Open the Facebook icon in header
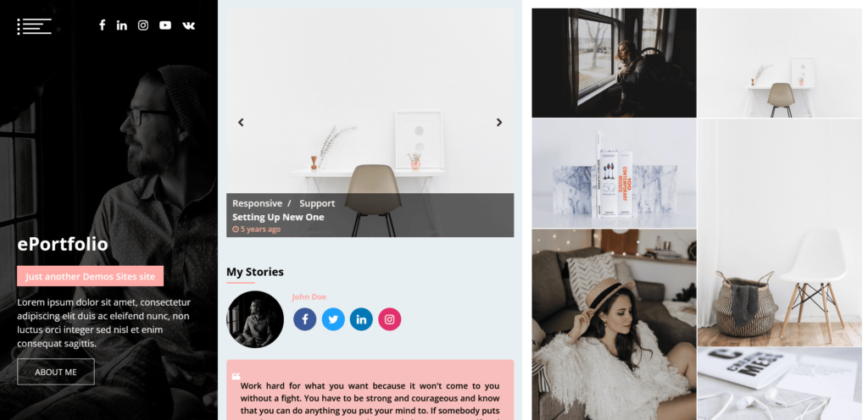Image resolution: width=868 pixels, height=420 pixels. (102, 25)
